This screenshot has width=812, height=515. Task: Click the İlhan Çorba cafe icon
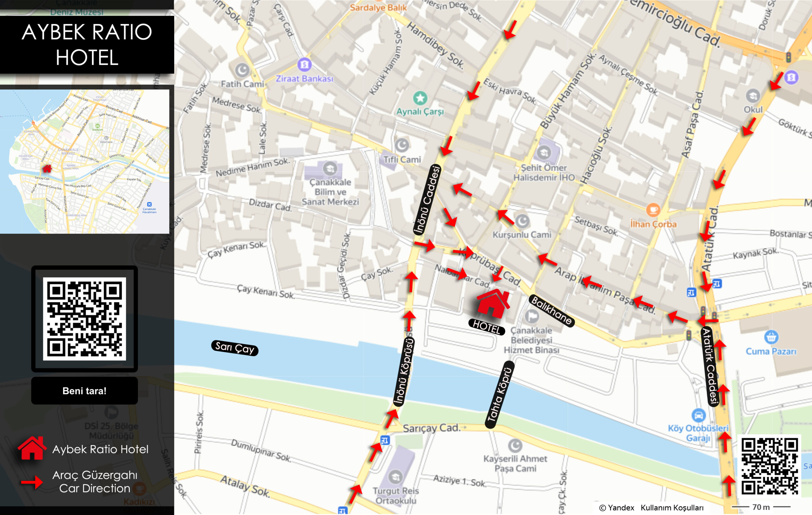(653, 210)
